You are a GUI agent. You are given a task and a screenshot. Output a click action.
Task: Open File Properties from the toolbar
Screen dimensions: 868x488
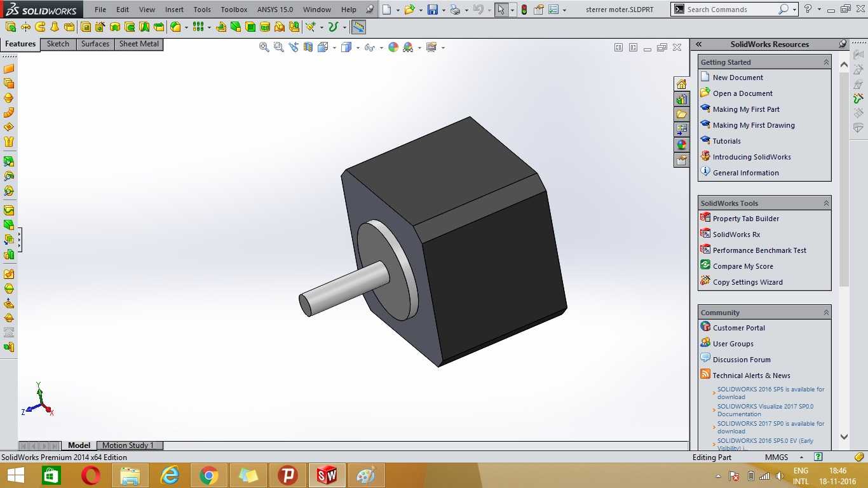pos(539,10)
